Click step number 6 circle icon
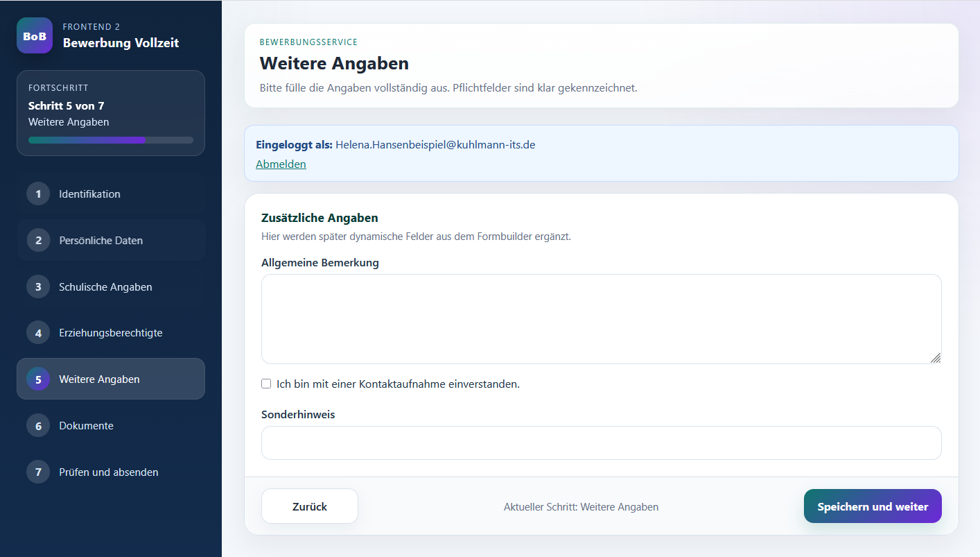980x557 pixels. pos(38,426)
